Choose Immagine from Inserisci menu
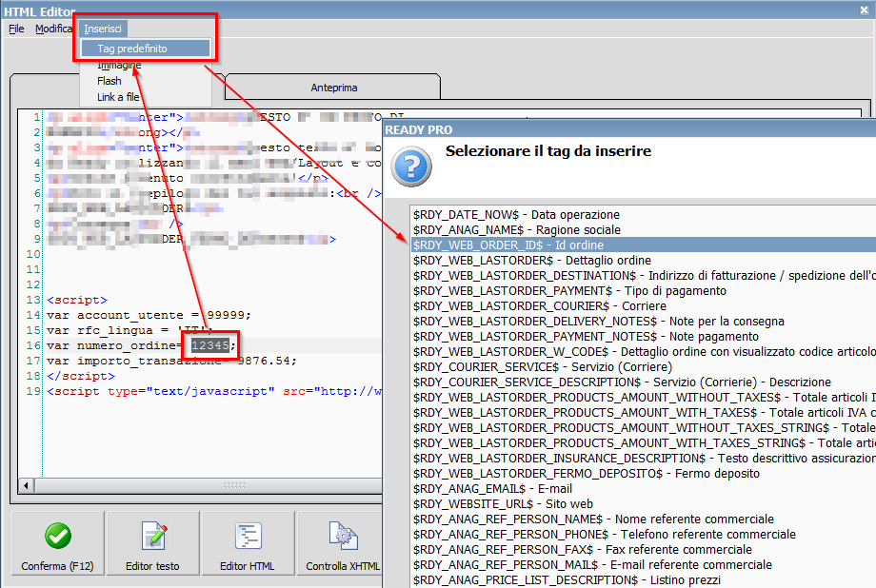Image resolution: width=876 pixels, height=588 pixels. click(119, 65)
